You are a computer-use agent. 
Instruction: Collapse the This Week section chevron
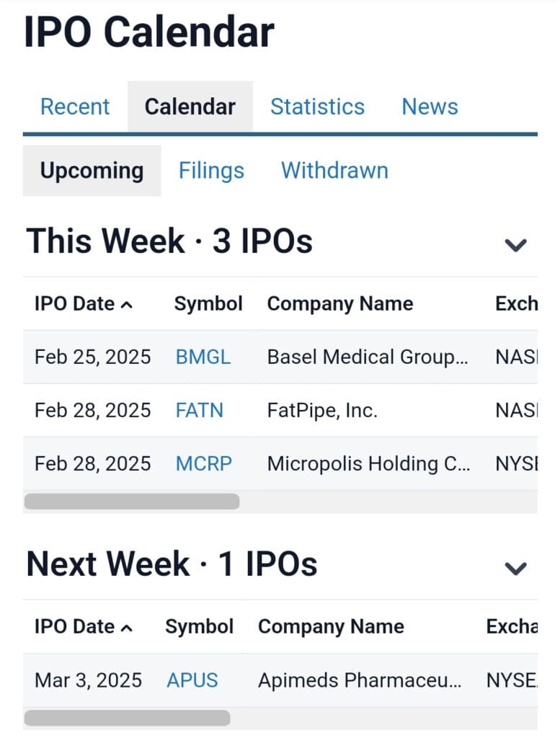coord(515,245)
